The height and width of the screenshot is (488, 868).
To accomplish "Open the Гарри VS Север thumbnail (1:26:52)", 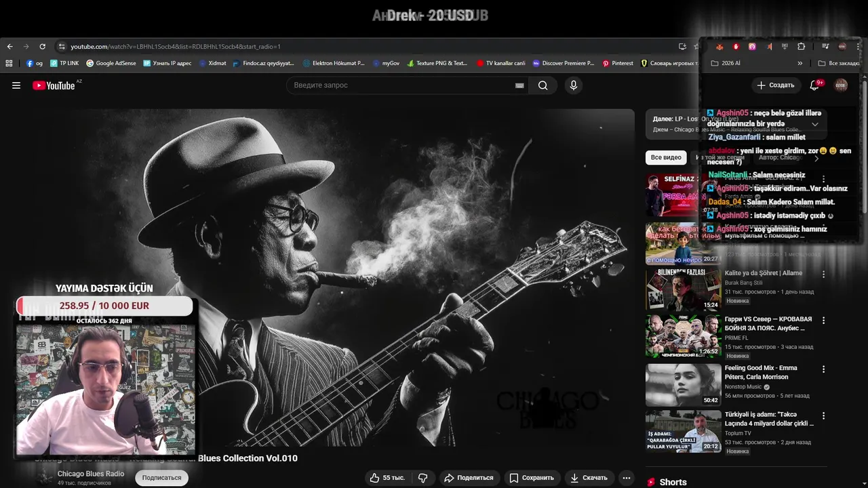I will pos(683,336).
